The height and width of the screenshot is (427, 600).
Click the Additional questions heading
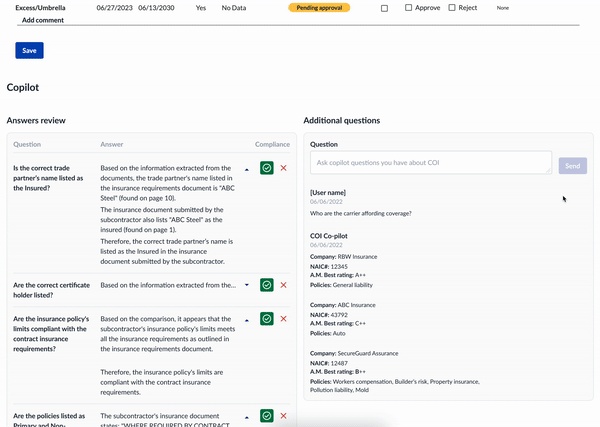tap(342, 121)
